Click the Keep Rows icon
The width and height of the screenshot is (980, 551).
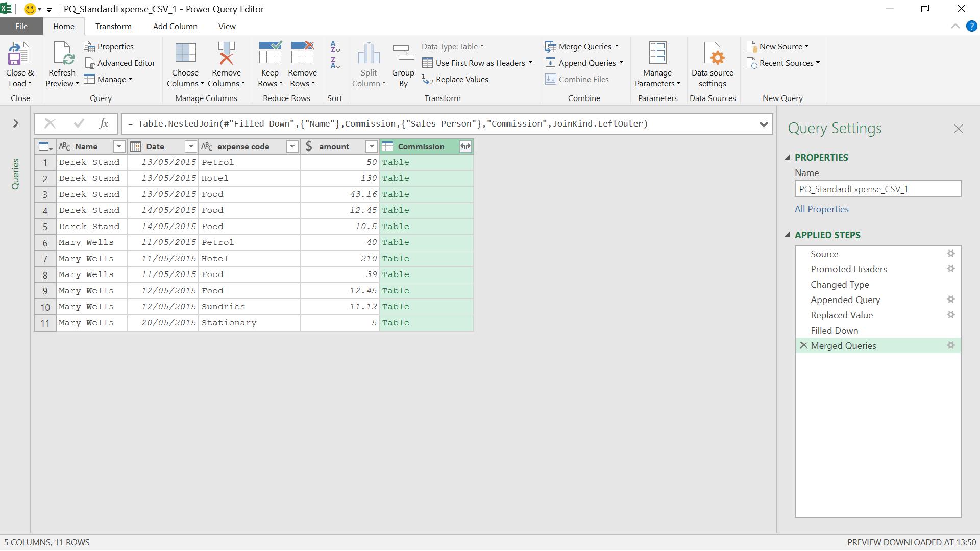(x=270, y=54)
